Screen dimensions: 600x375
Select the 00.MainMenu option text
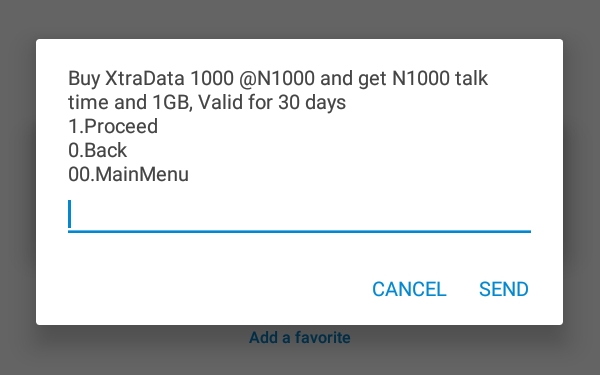128,174
